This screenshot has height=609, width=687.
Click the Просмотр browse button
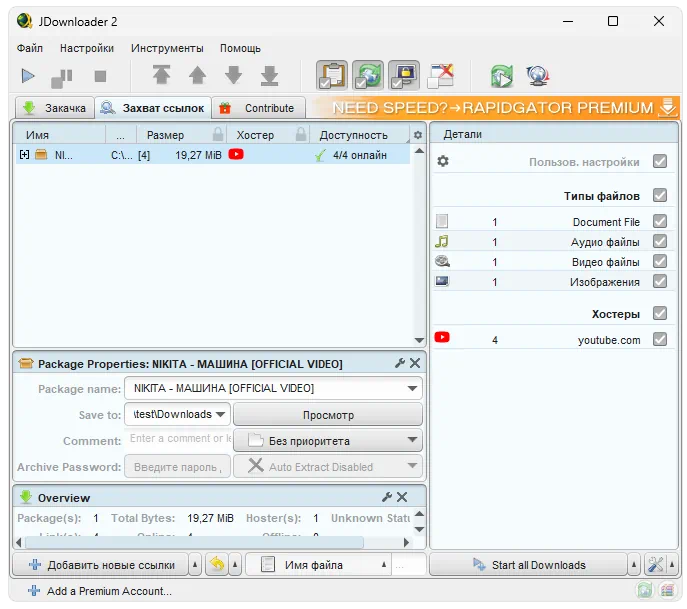(x=328, y=414)
